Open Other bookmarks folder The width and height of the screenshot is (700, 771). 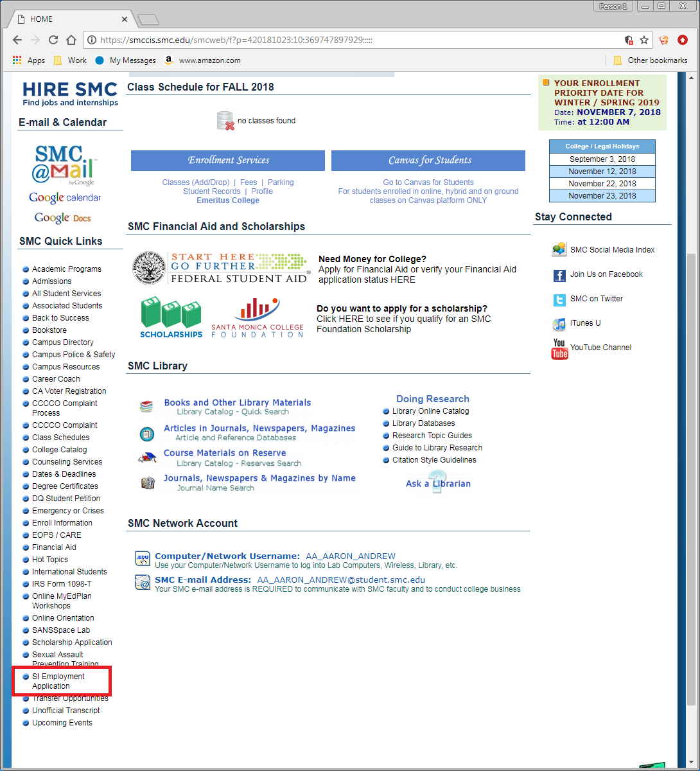coord(650,60)
